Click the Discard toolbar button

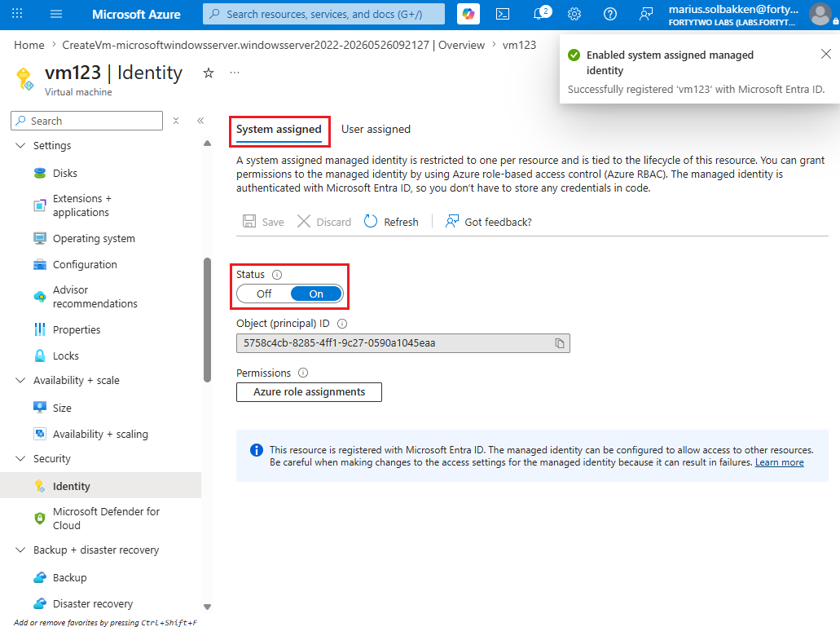[x=324, y=222]
